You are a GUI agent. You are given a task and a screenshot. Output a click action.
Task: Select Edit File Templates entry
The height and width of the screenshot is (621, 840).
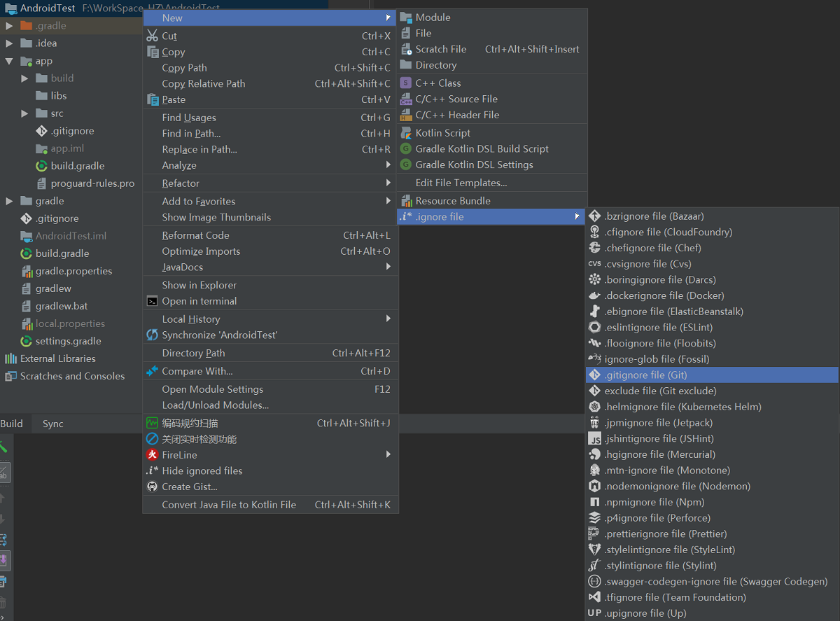[x=492, y=183]
